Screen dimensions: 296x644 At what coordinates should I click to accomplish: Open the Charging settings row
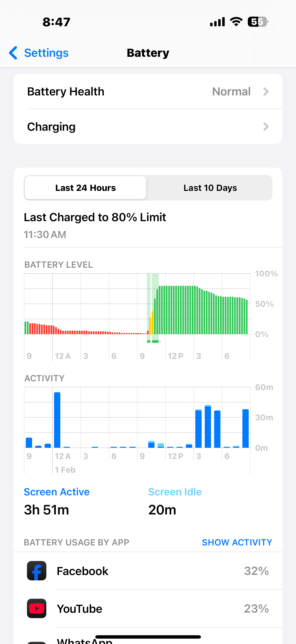click(148, 126)
